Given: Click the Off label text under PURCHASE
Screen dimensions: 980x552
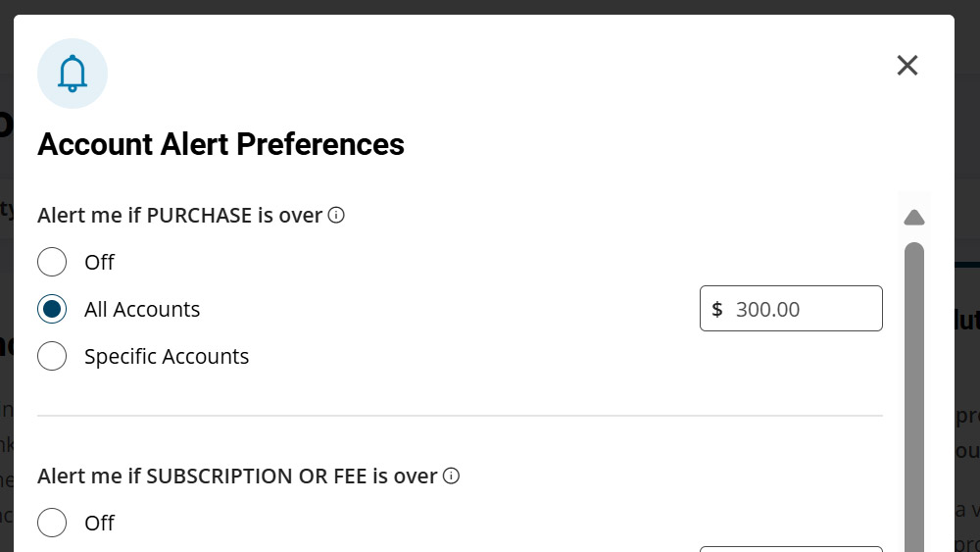Looking at the screenshot, I should (99, 262).
